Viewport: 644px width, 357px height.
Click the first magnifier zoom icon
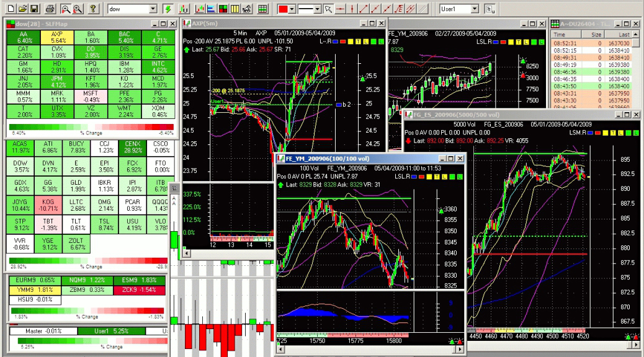[x=66, y=9]
